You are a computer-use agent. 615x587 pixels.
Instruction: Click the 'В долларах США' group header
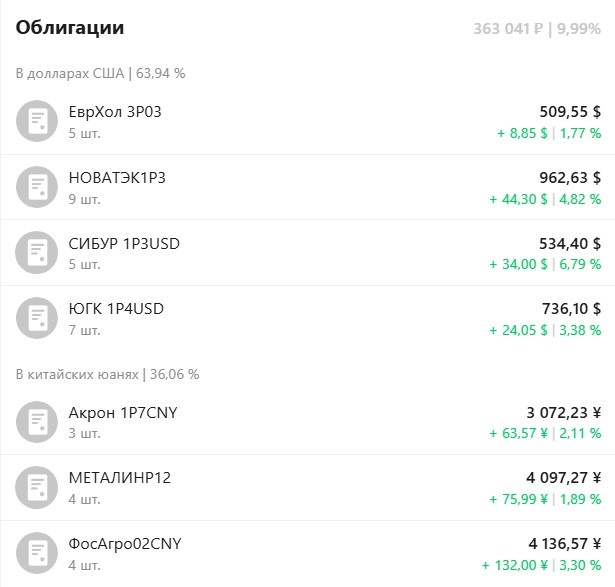pyautogui.click(x=100, y=73)
